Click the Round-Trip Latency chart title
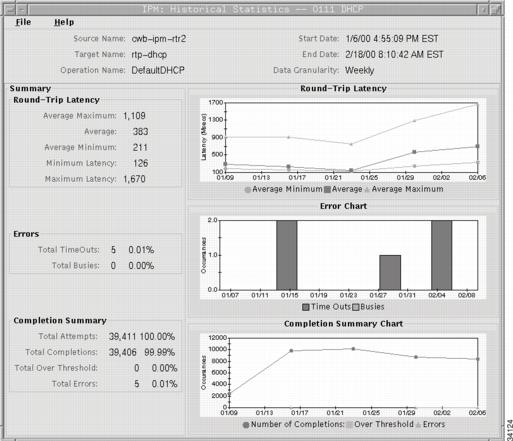The width and height of the screenshot is (513, 441). 343,89
